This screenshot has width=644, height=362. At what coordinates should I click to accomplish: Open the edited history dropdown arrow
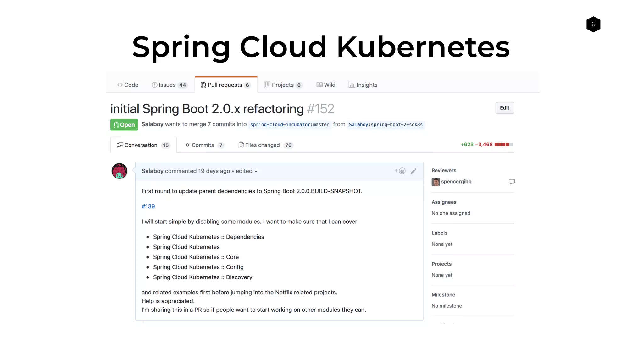point(256,172)
